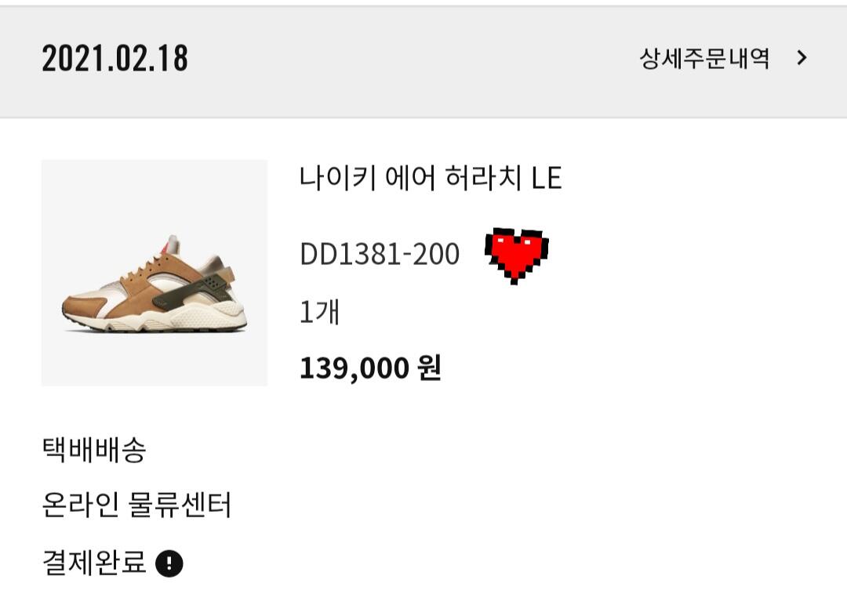Image resolution: width=847 pixels, height=616 pixels.
Task: Click the style code DD1381-200
Action: click(380, 255)
